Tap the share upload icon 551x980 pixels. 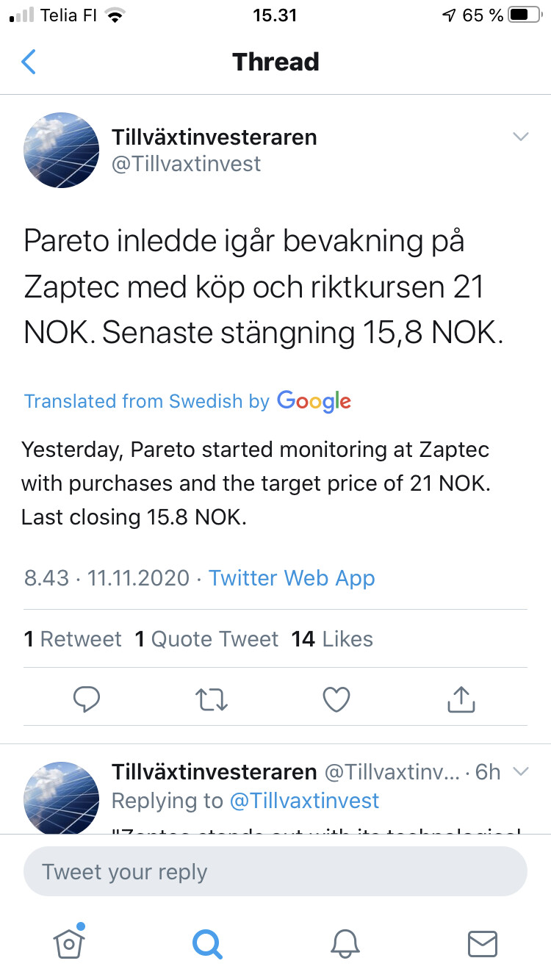[x=461, y=699]
